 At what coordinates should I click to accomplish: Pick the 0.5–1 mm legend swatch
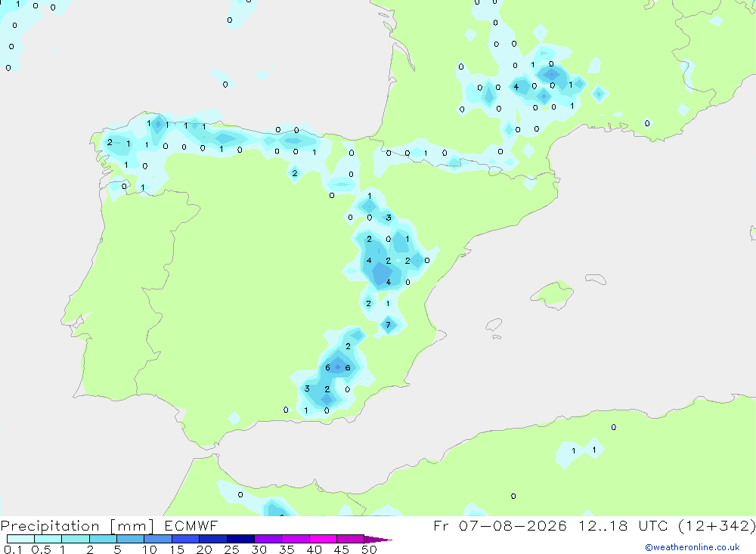(48, 539)
